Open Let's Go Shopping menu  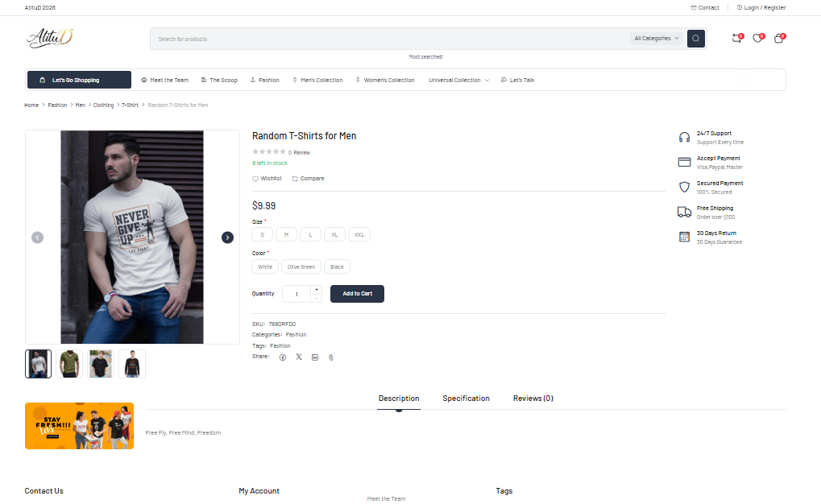pyautogui.click(x=79, y=80)
